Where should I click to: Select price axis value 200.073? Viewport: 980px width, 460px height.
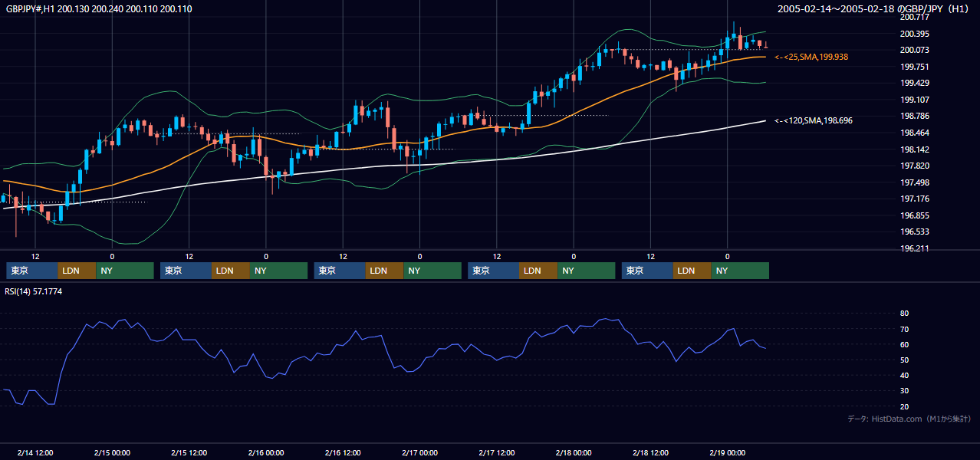[914, 50]
